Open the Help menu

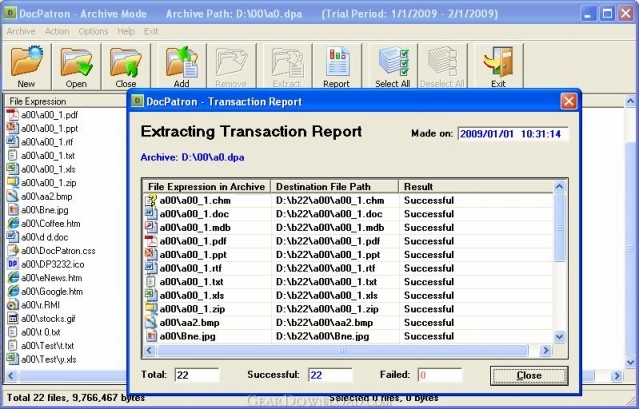point(126,31)
